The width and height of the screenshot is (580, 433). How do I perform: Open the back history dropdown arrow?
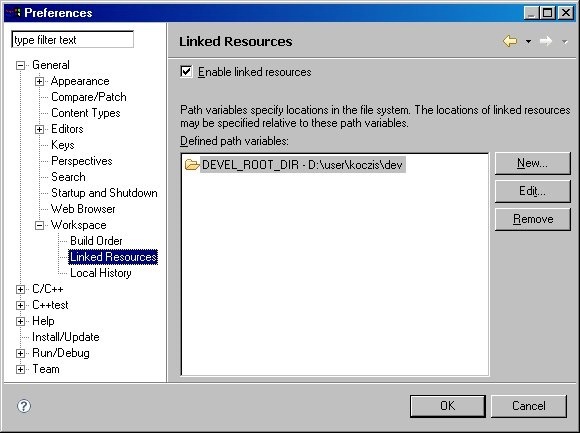[529, 41]
